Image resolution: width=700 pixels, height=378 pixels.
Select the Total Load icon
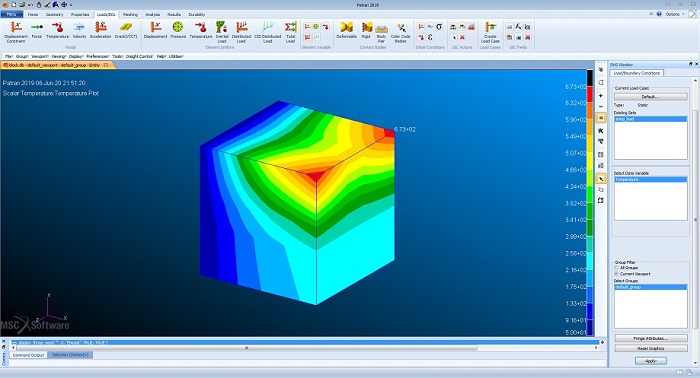pos(290,32)
